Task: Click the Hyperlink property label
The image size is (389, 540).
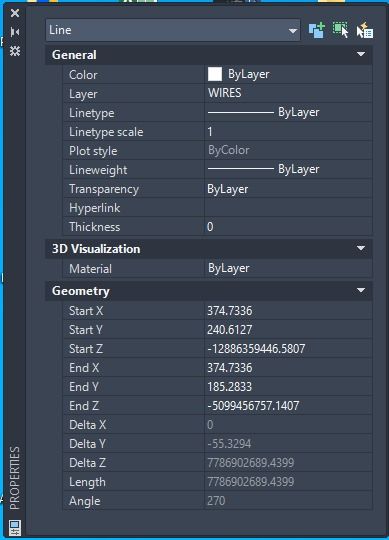Action: [95, 208]
